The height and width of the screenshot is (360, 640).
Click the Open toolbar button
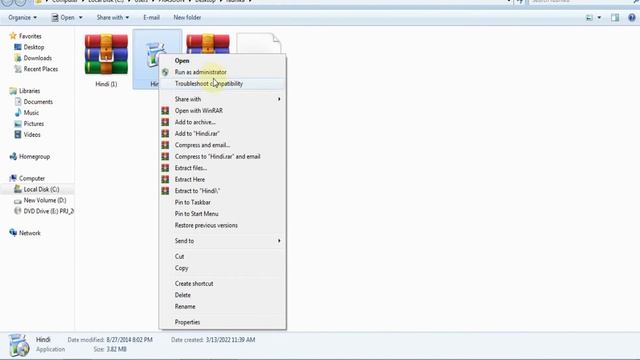[x=63, y=18]
